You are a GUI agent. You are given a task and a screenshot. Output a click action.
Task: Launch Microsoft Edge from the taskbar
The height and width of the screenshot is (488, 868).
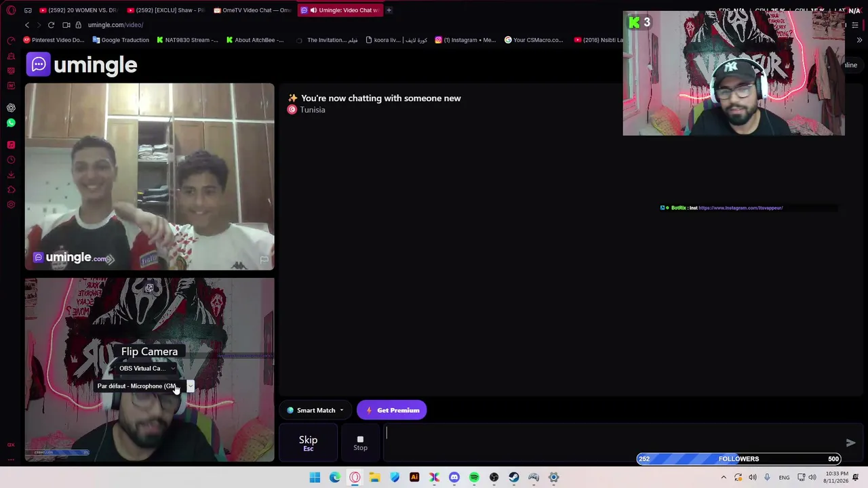coord(335,477)
